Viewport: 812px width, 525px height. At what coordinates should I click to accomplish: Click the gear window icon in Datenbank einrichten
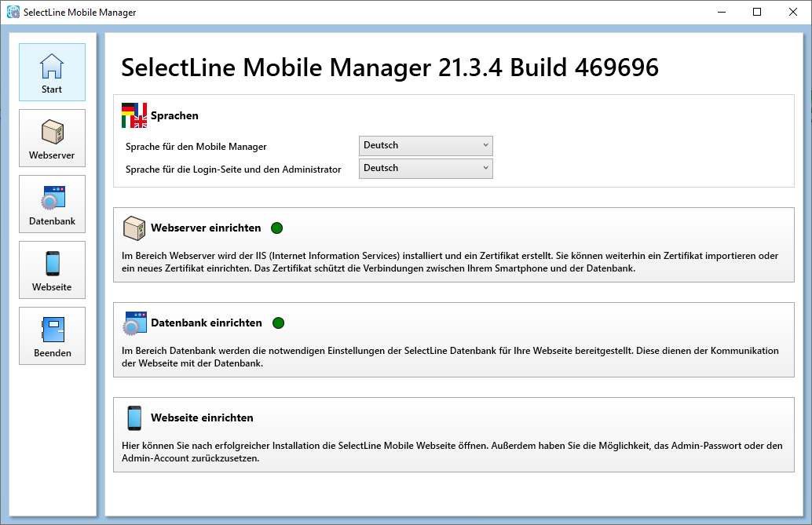click(x=134, y=323)
